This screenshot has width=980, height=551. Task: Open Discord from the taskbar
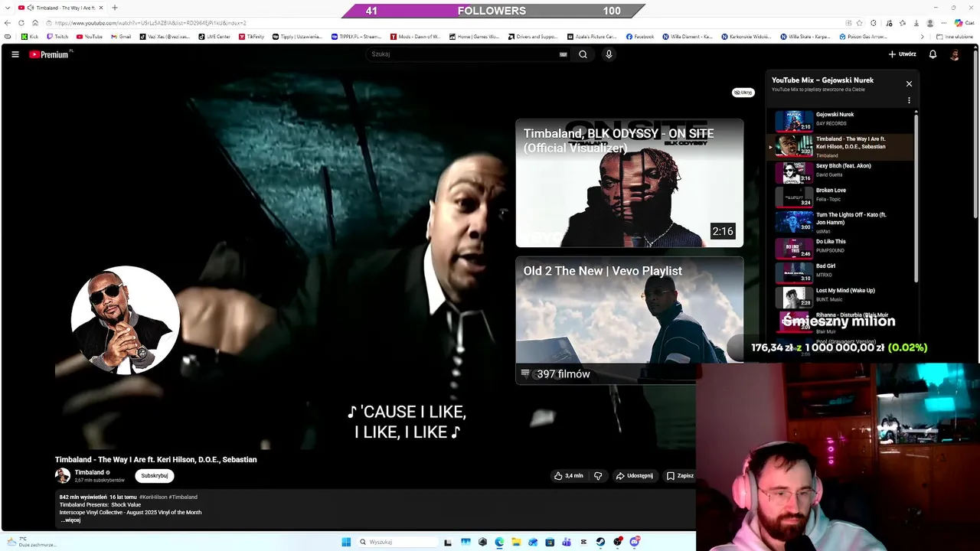tap(635, 542)
